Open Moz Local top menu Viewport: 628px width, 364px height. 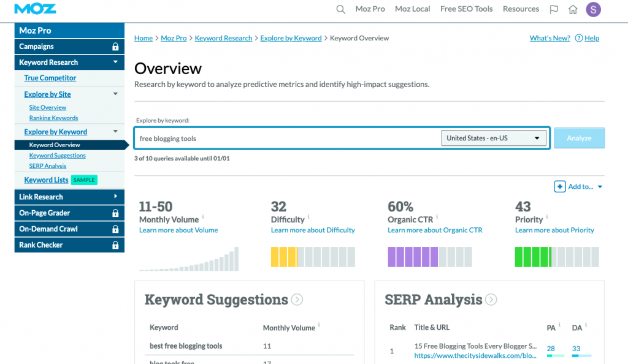click(413, 9)
